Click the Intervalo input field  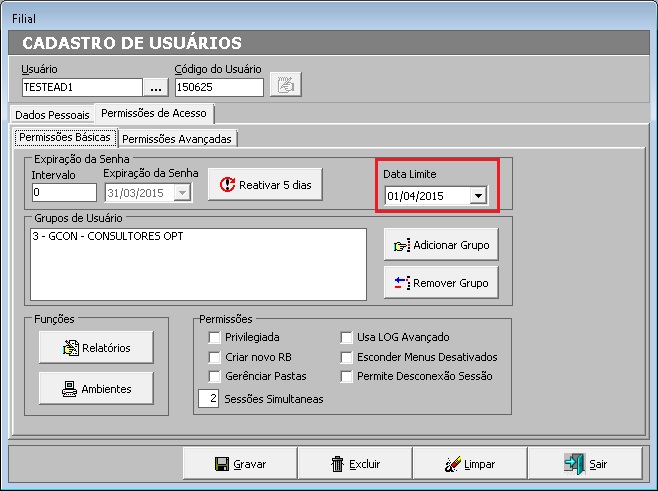pyautogui.click(x=62, y=192)
